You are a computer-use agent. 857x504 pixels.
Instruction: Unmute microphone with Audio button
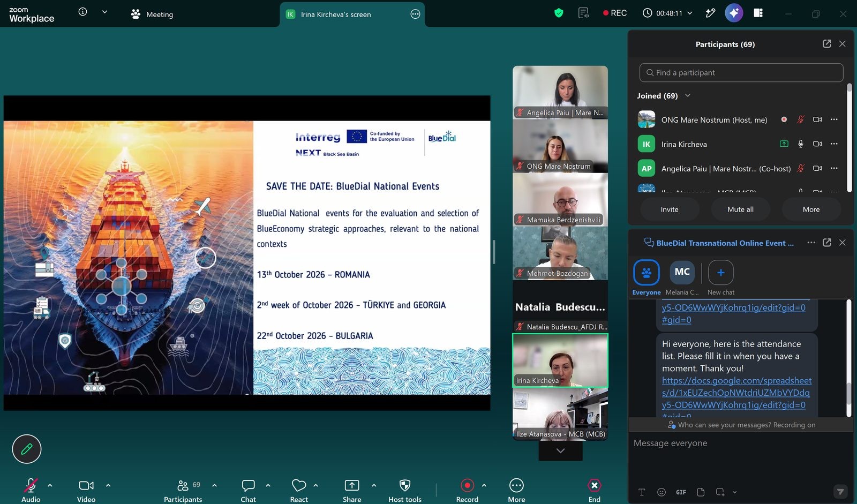point(31,490)
